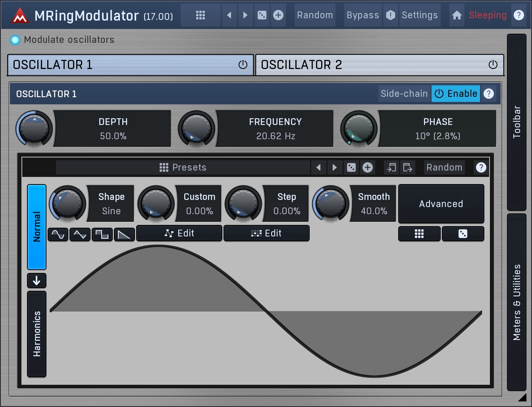Toggle Oscillator 2 power switch
Image resolution: width=532 pixels, height=407 pixels.
tap(493, 65)
